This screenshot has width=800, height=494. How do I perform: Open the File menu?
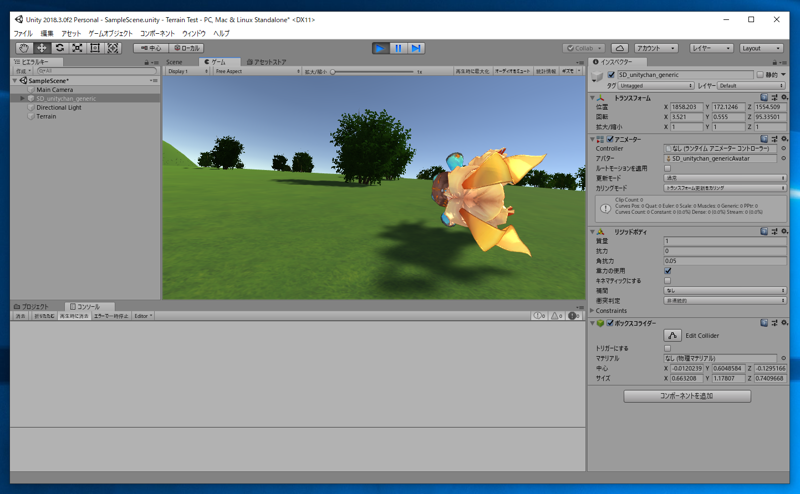[x=23, y=34]
